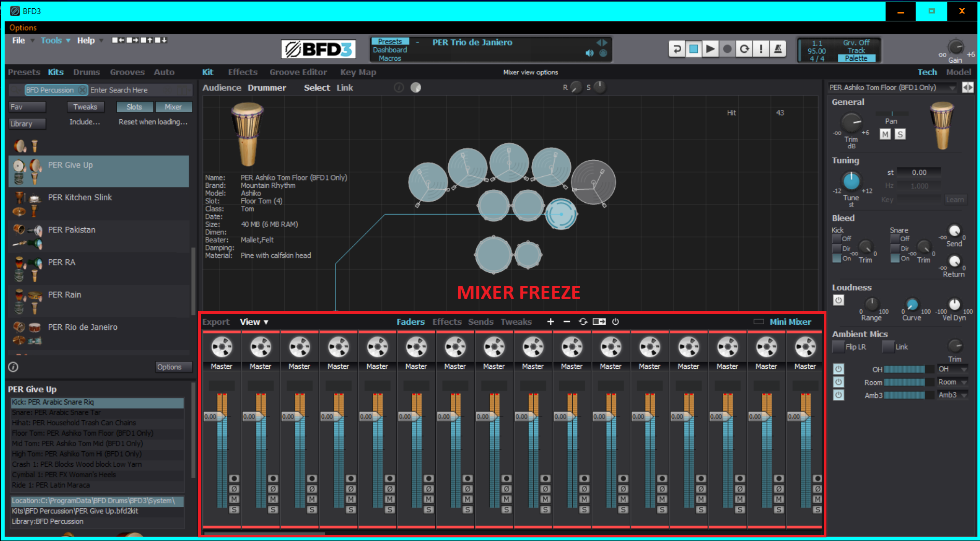This screenshot has height=541, width=980.
Task: Click the mixer routing arrow icon
Action: pos(599,322)
